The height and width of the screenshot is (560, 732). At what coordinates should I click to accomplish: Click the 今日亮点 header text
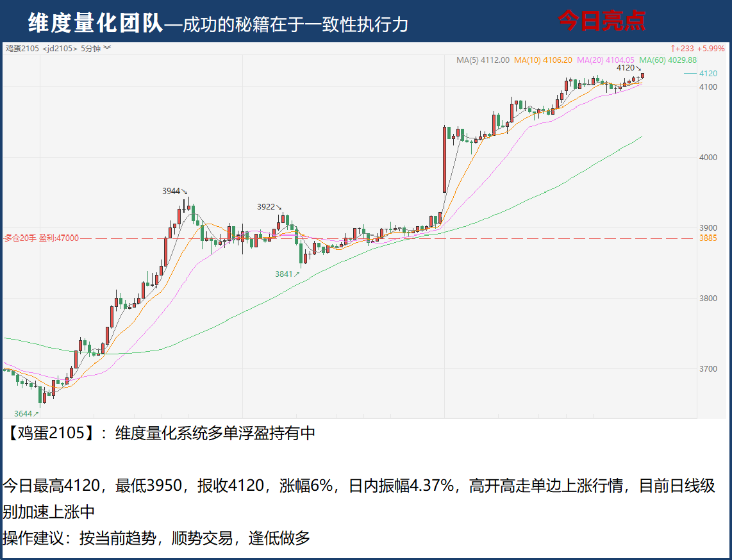[x=601, y=22]
